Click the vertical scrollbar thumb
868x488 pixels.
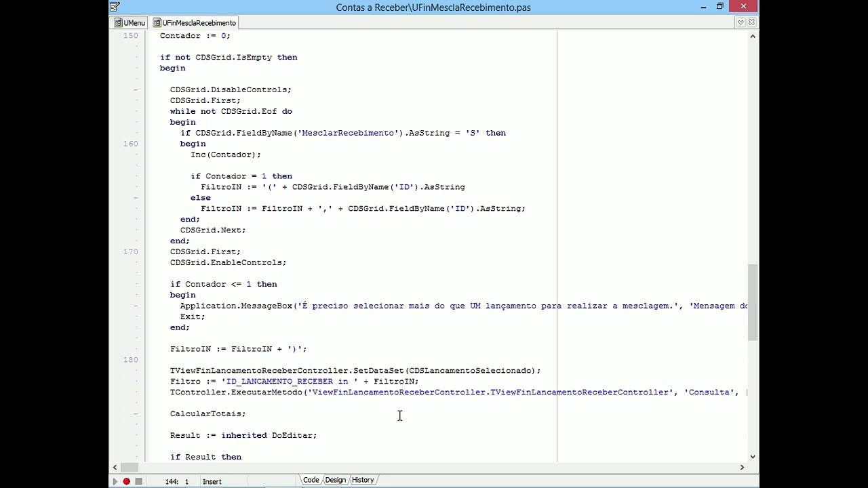[753, 302]
